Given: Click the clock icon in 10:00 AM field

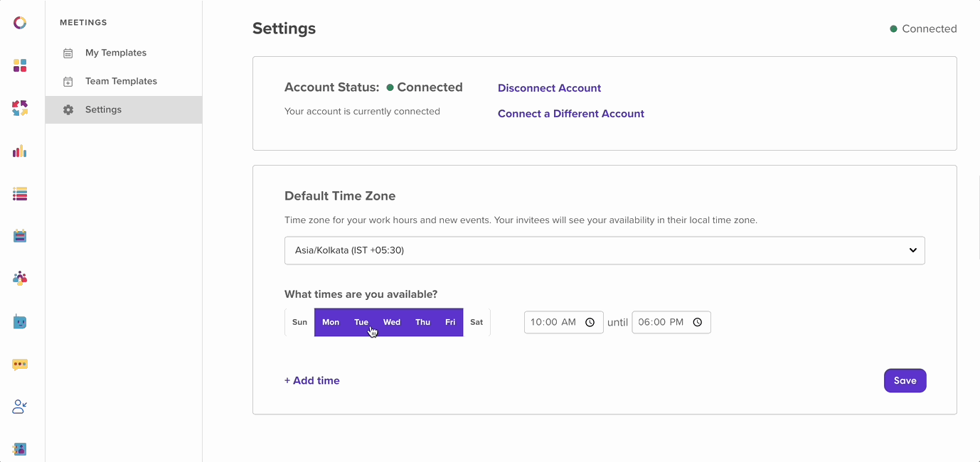Looking at the screenshot, I should click(590, 323).
